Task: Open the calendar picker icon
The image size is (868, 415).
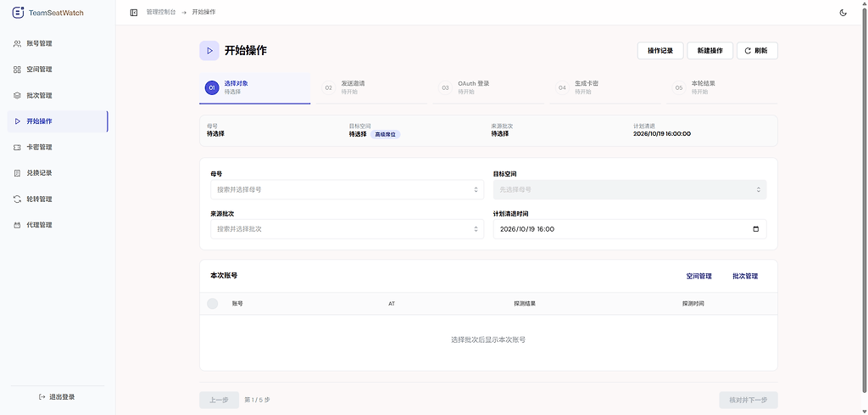Action: (x=756, y=229)
